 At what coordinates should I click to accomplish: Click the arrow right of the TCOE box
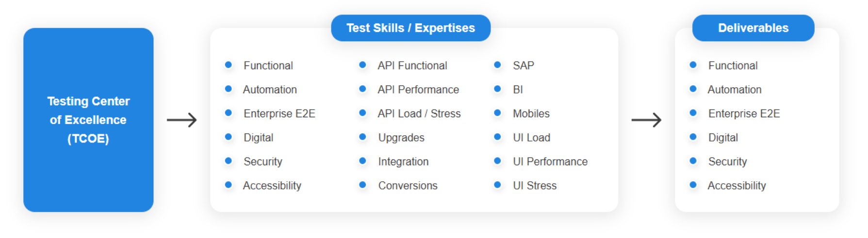click(181, 120)
